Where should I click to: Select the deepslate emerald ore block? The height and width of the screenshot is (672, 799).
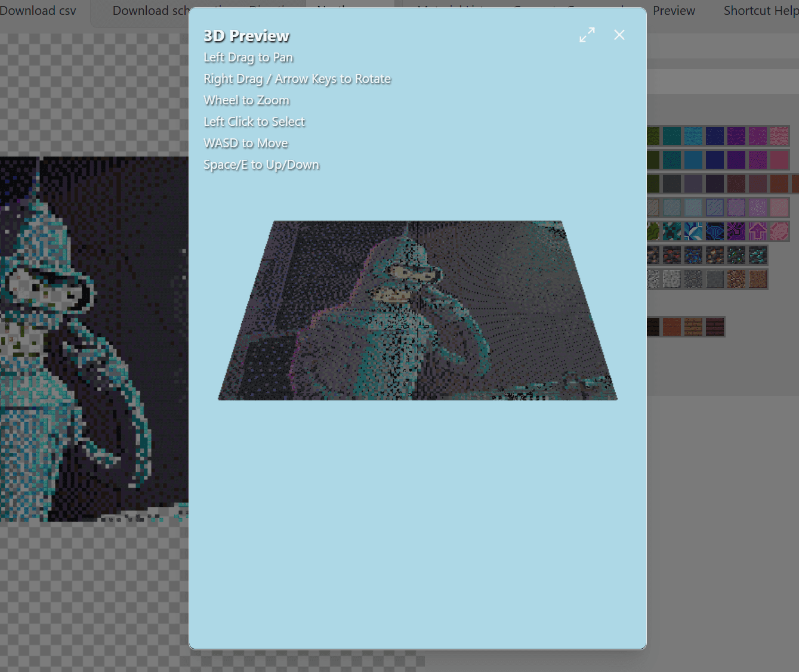tap(736, 255)
